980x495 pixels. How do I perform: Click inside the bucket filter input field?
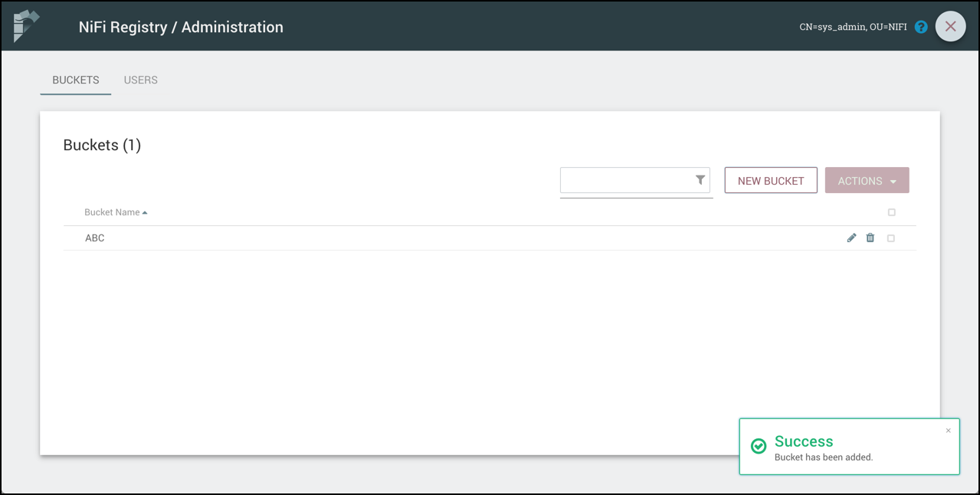628,180
